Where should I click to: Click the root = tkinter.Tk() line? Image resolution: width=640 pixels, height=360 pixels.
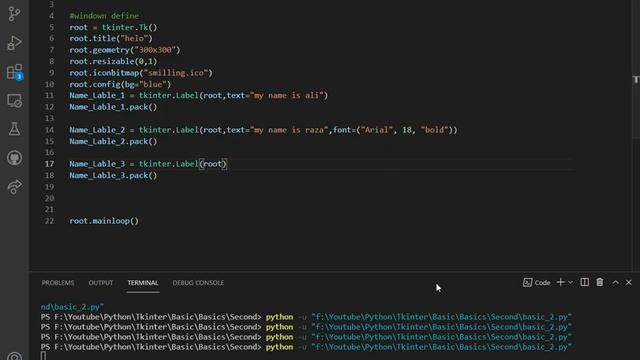[x=113, y=27]
